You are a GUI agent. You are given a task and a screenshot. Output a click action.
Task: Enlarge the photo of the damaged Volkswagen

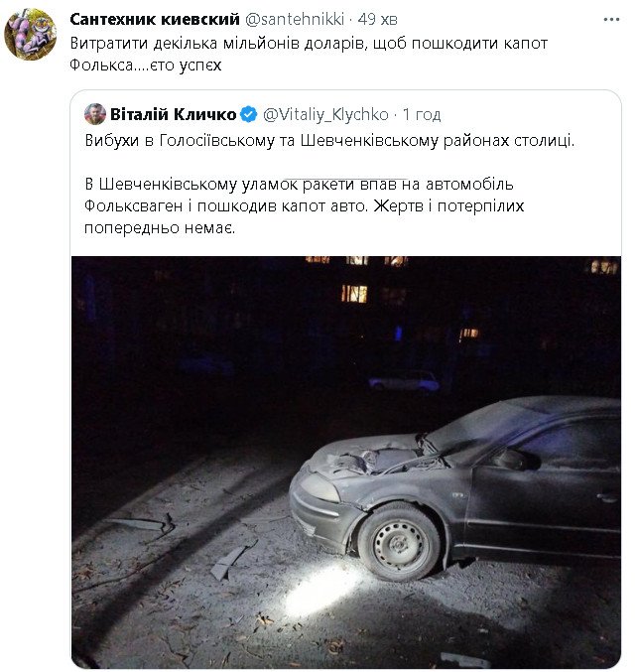pos(345,462)
